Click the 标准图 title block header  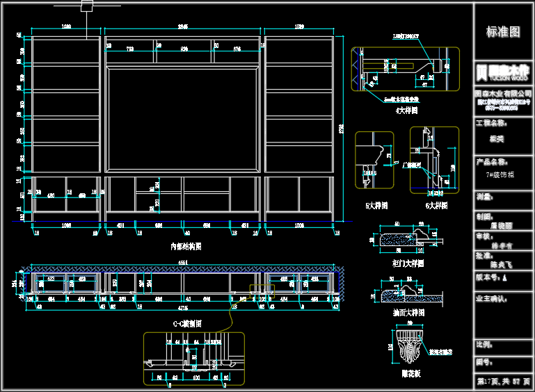tap(503, 32)
